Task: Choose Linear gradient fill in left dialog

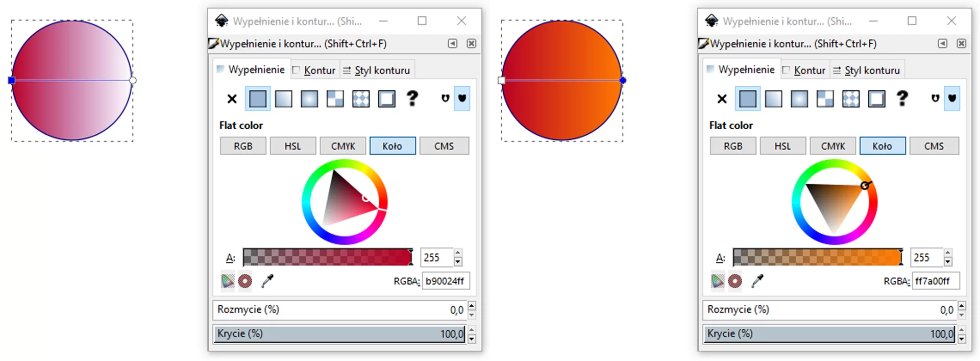Action: tap(283, 99)
